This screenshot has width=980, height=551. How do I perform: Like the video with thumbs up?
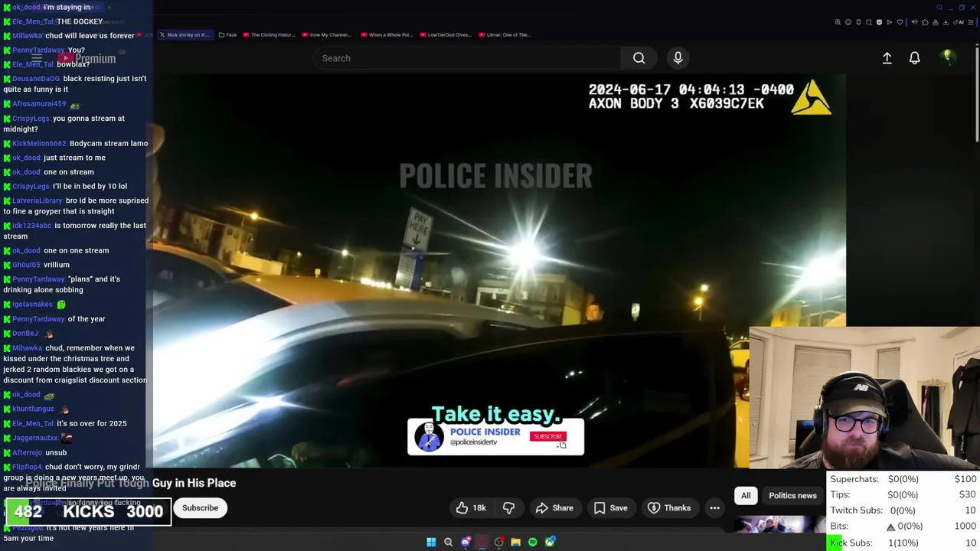[x=471, y=507]
